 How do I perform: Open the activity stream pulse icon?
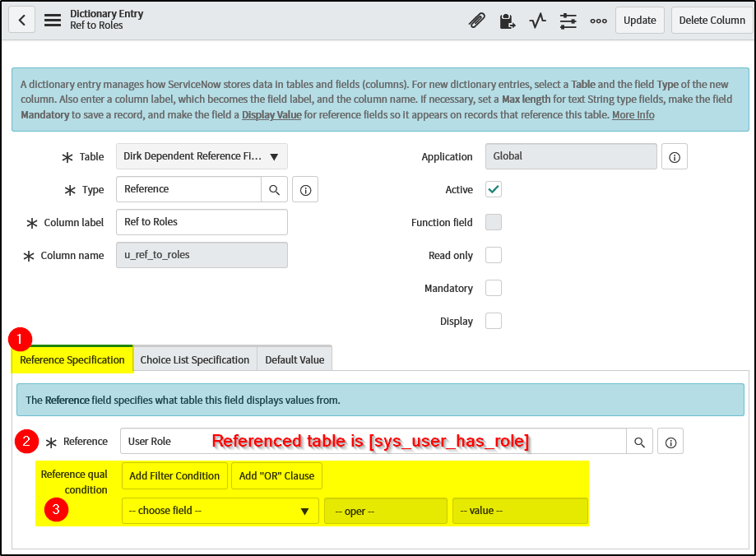537,21
